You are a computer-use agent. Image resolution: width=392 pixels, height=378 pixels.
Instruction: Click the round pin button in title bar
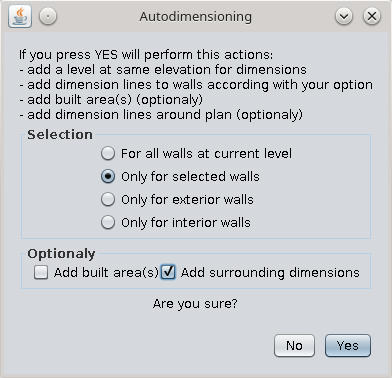point(48,16)
